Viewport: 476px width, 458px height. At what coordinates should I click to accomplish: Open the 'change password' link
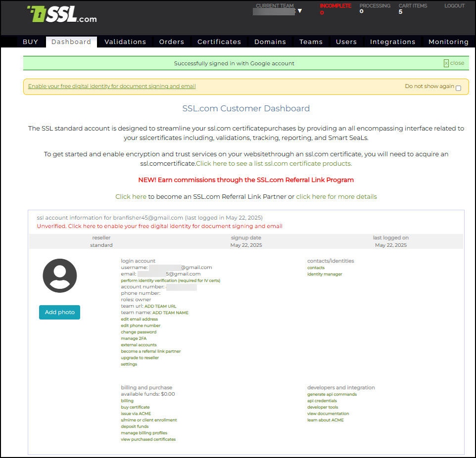(x=139, y=332)
